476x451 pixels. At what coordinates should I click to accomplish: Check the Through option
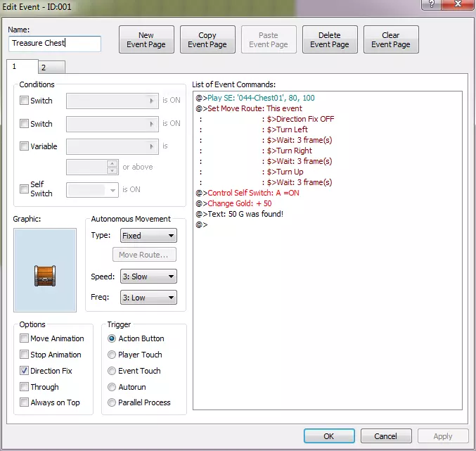click(24, 386)
